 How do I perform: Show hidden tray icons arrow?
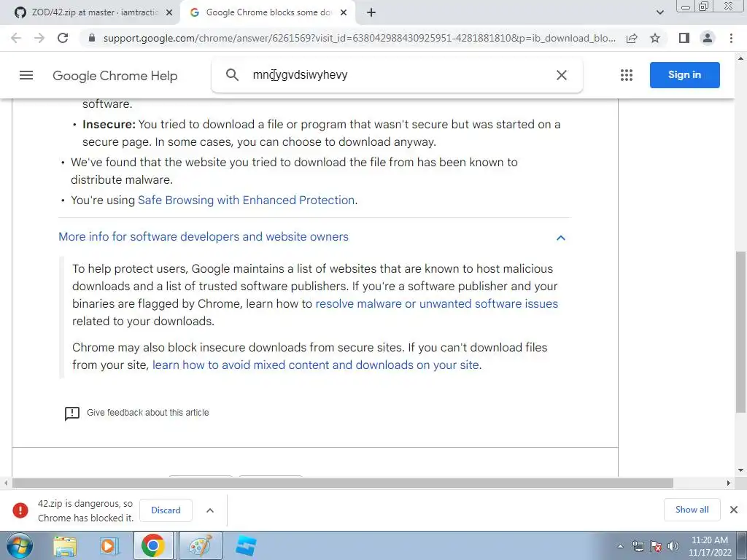pyautogui.click(x=620, y=546)
